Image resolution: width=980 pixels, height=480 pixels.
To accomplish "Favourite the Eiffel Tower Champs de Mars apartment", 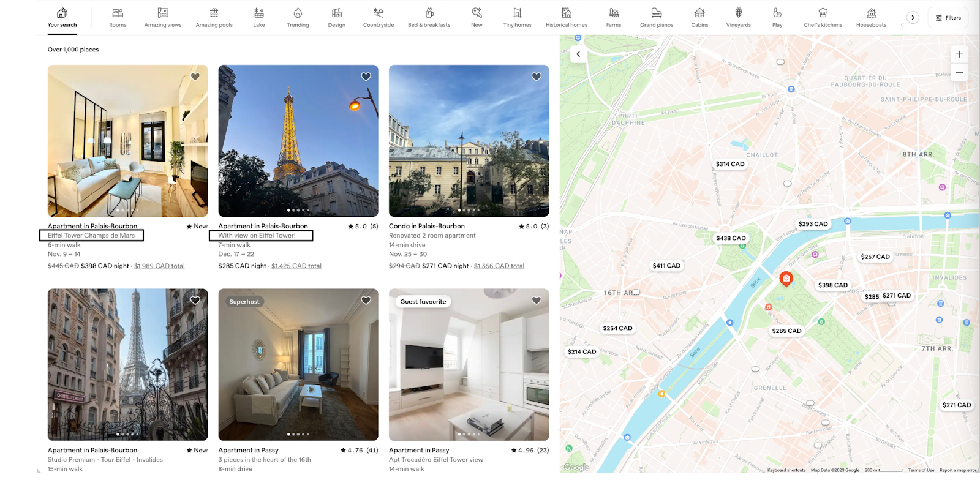I will click(195, 77).
